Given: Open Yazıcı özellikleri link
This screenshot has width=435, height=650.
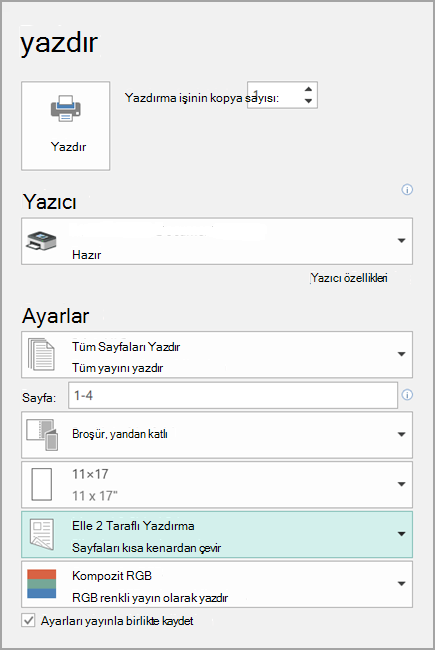Looking at the screenshot, I should (349, 278).
